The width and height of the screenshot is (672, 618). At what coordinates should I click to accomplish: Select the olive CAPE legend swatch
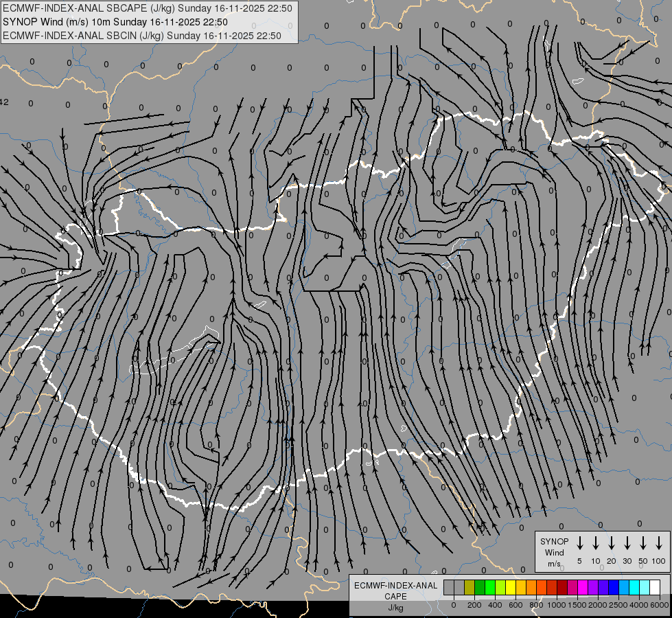click(470, 587)
